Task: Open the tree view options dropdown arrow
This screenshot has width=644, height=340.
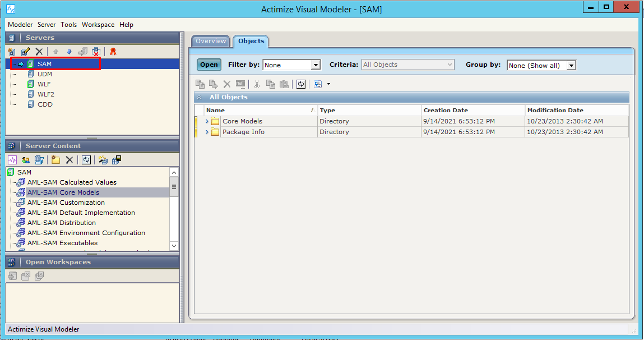Action: (328, 84)
